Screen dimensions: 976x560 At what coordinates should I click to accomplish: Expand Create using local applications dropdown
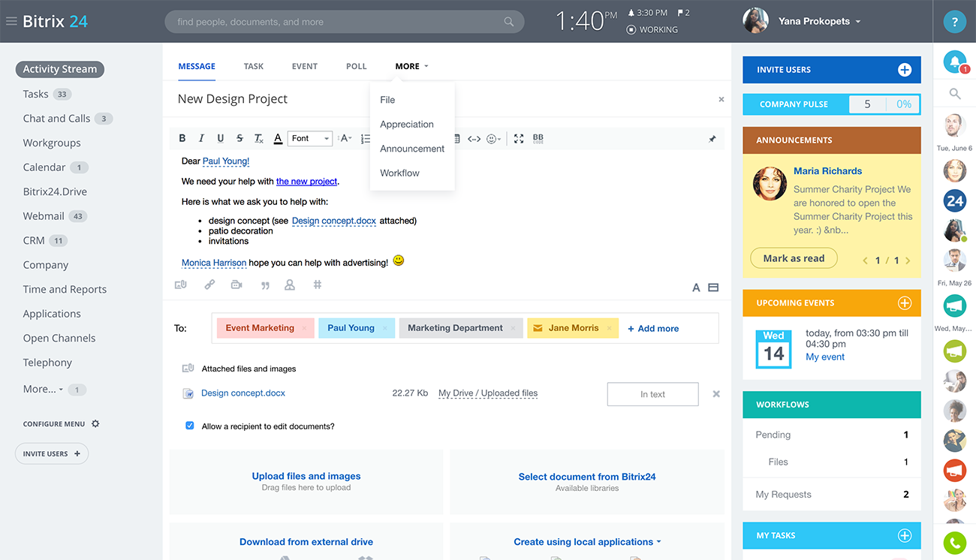[587, 542]
